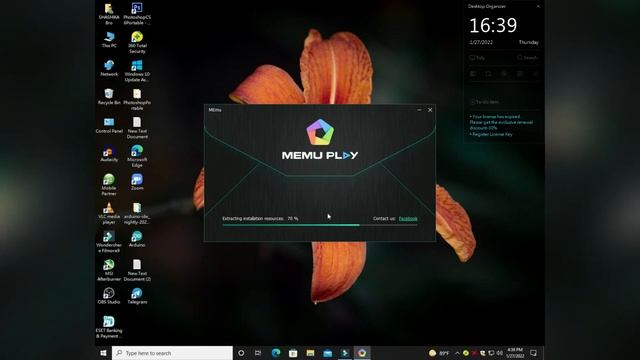Click the 16:39 clock in Desktop Organizer
This screenshot has height=360, width=640.
tap(493, 26)
